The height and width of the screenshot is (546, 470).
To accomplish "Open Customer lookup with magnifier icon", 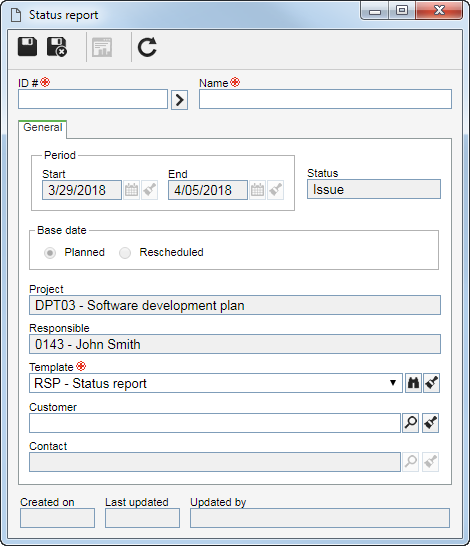I will coord(410,423).
